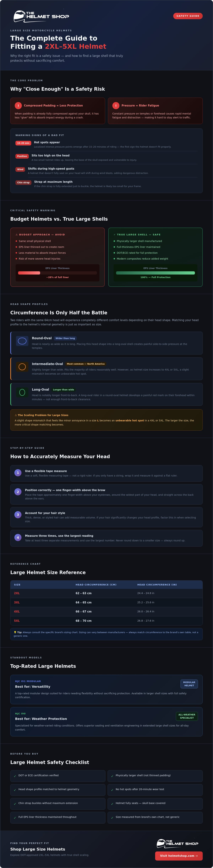Check the DOT or ECE certification verified item

58,776
